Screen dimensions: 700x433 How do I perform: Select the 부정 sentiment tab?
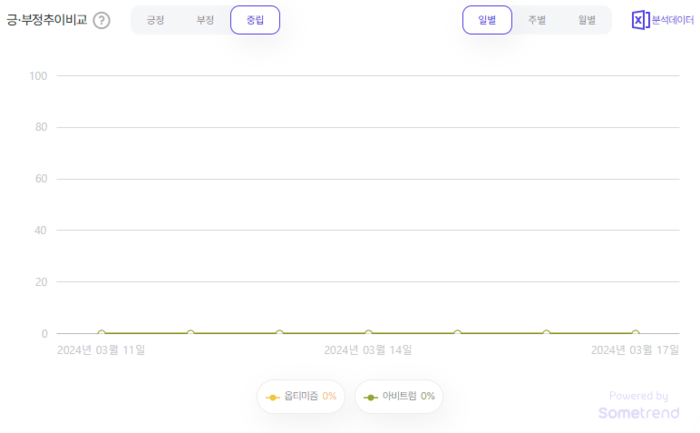pos(205,20)
